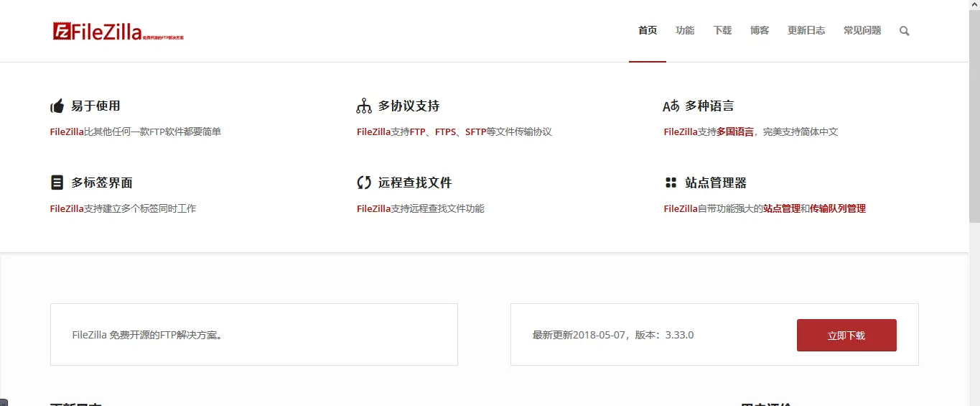The width and height of the screenshot is (980, 406).
Task: Open the 常见问题 navigation item
Action: point(862,30)
